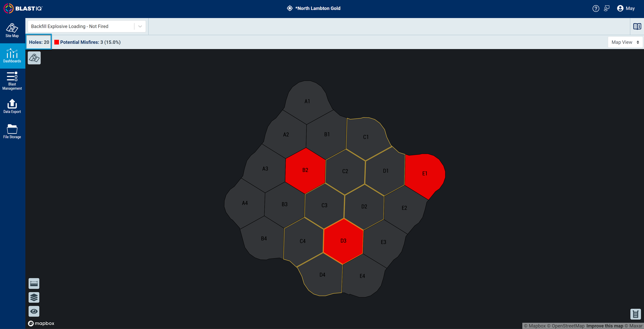Viewport: 644px width, 329px height.
Task: Select hole E4 on the map
Action: click(362, 276)
